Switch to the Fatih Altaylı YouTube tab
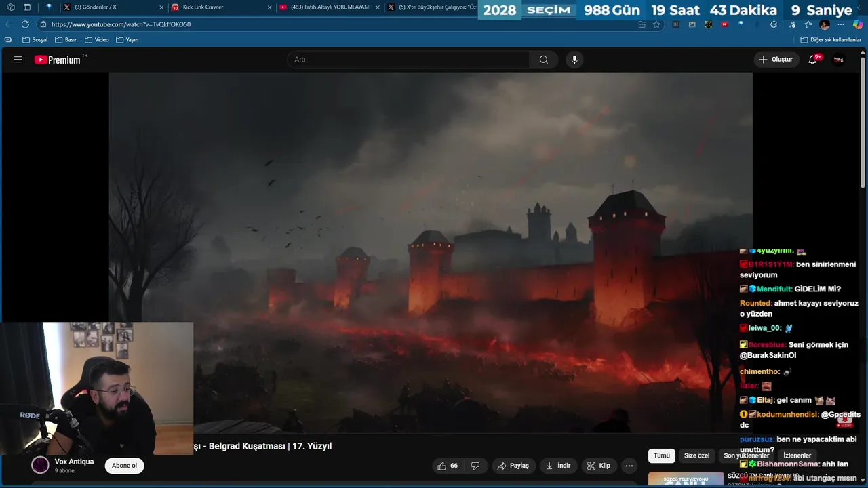The image size is (868, 488). click(329, 7)
